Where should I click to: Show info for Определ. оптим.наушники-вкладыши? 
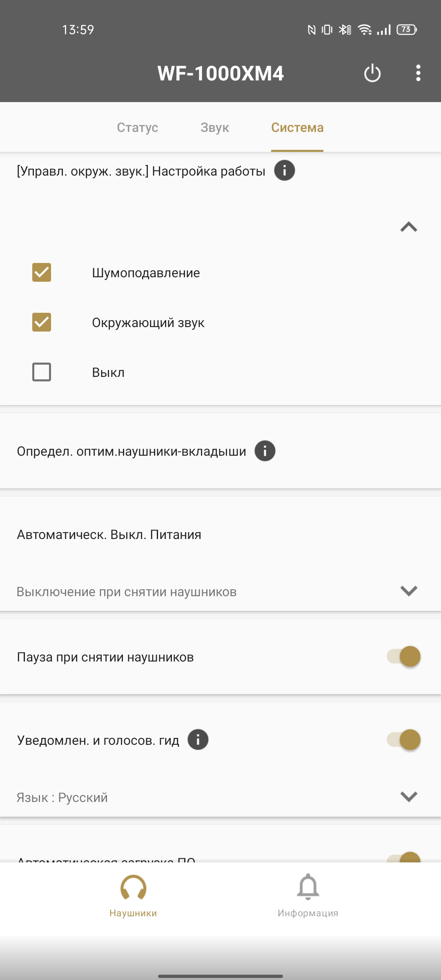click(x=265, y=451)
